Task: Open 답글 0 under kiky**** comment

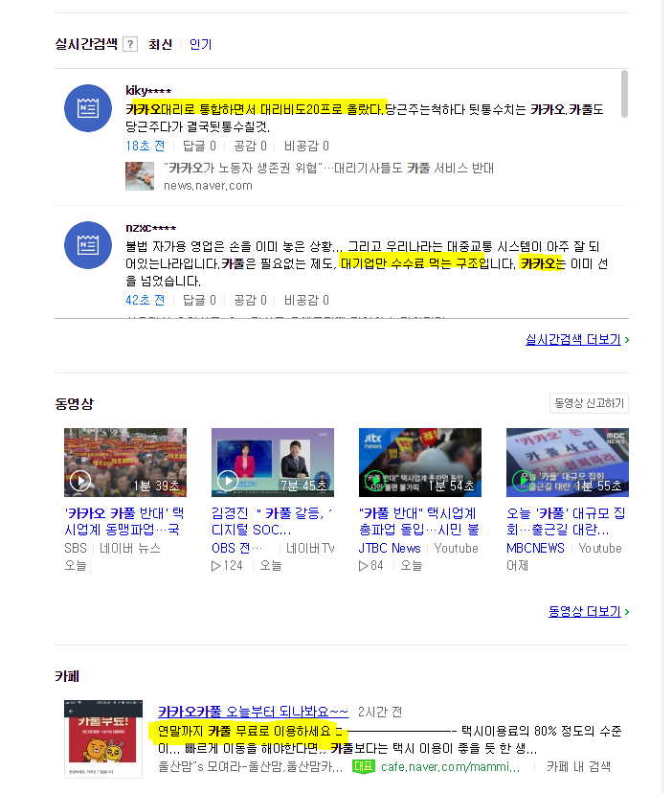Action: click(x=199, y=147)
